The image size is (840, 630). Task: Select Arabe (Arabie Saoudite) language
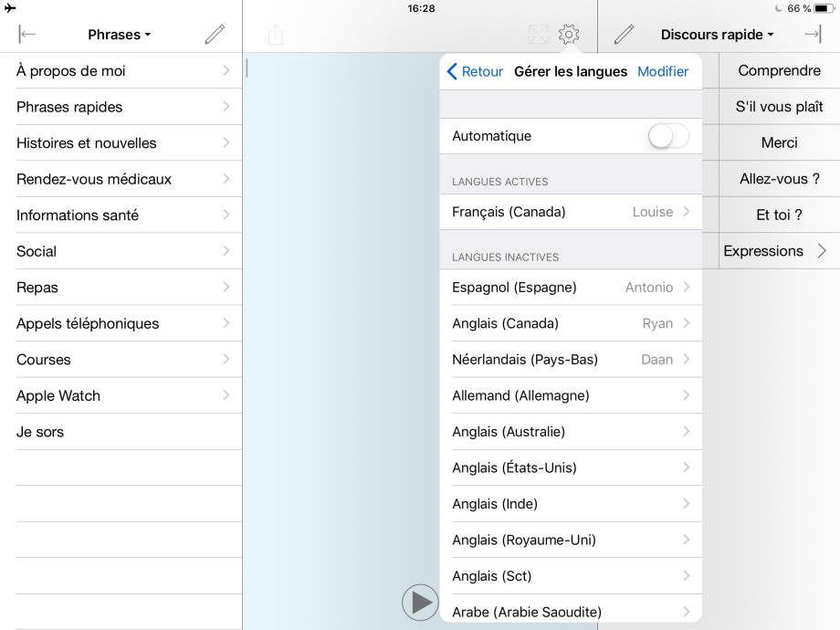[x=571, y=609]
